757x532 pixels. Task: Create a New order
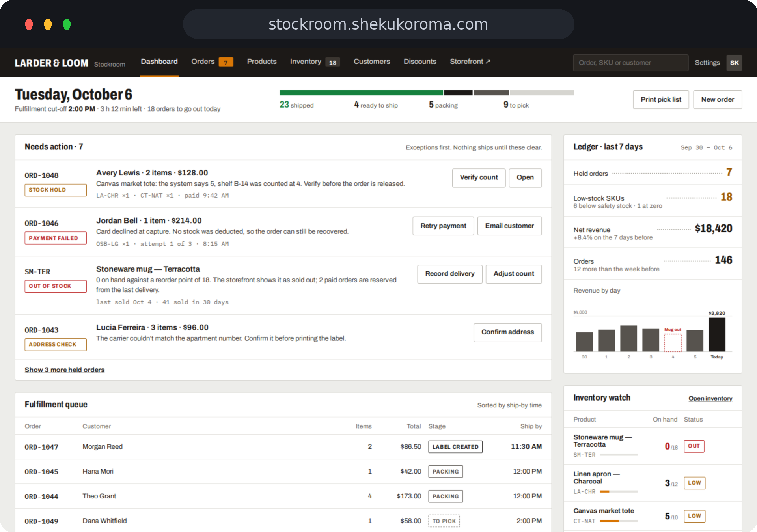coord(718,100)
